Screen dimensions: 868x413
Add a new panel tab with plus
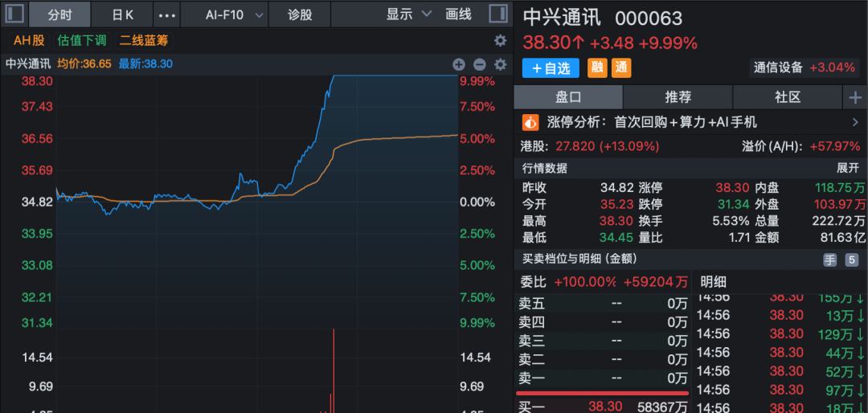tap(855, 98)
